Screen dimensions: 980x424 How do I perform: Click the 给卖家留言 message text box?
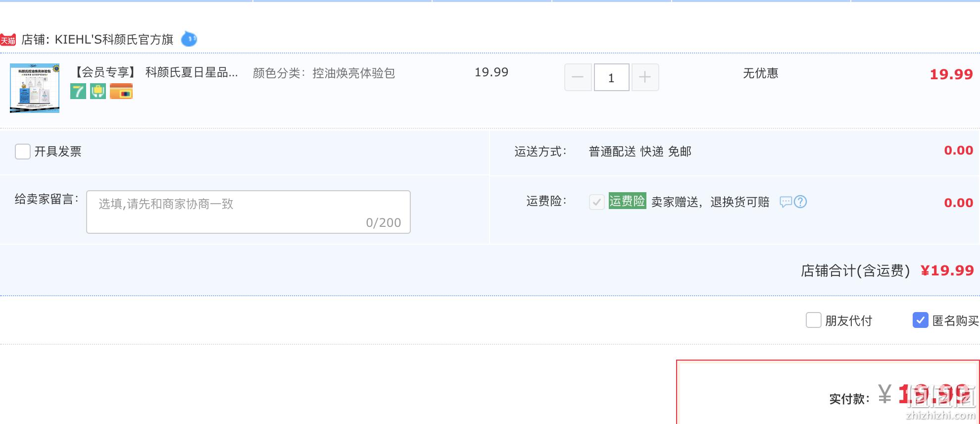(248, 212)
